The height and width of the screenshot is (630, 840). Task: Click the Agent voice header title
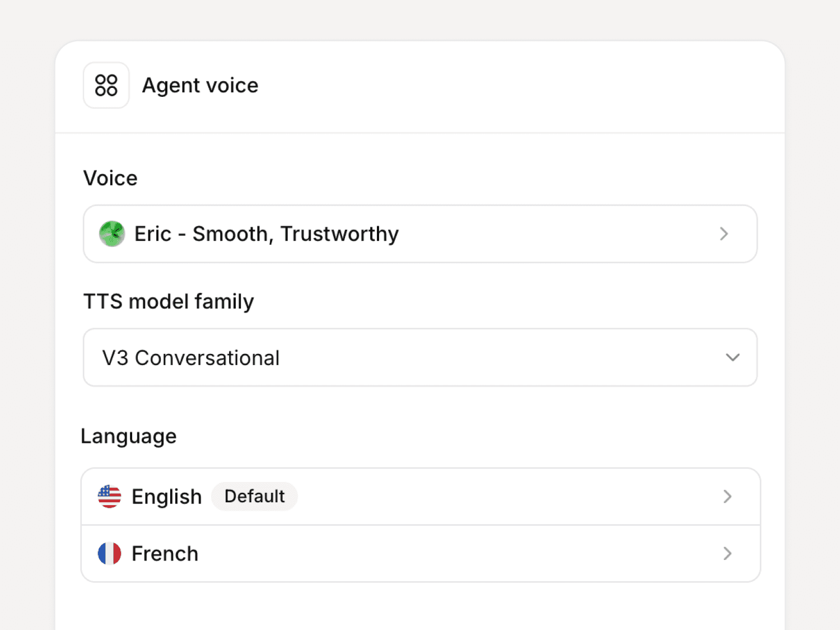point(200,86)
